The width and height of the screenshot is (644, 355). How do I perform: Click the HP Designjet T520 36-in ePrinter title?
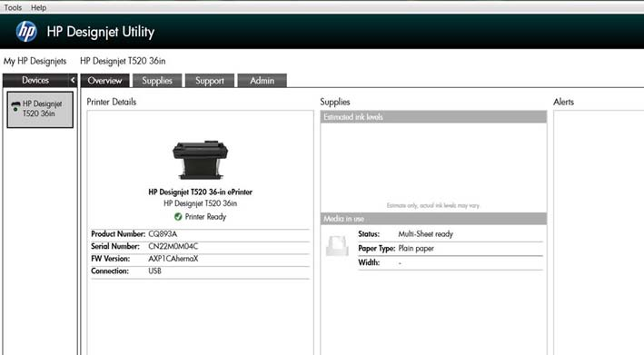coord(201,192)
